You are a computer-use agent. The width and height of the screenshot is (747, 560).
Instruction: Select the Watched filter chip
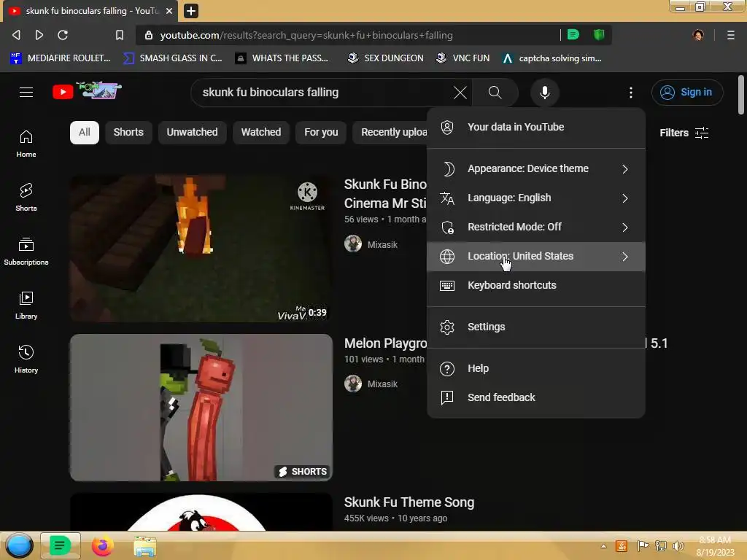(x=260, y=133)
